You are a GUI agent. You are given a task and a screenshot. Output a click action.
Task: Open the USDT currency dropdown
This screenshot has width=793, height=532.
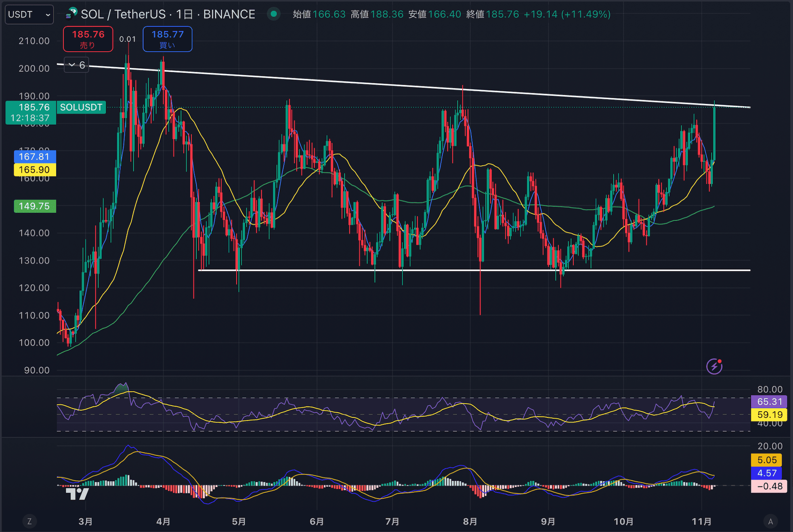pyautogui.click(x=29, y=15)
